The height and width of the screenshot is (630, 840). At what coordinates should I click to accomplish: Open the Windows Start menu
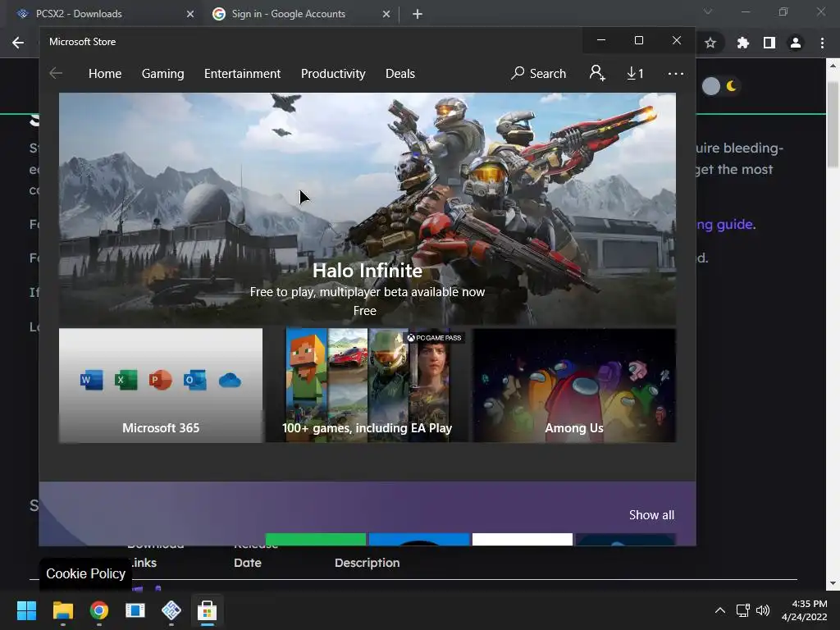[26, 610]
